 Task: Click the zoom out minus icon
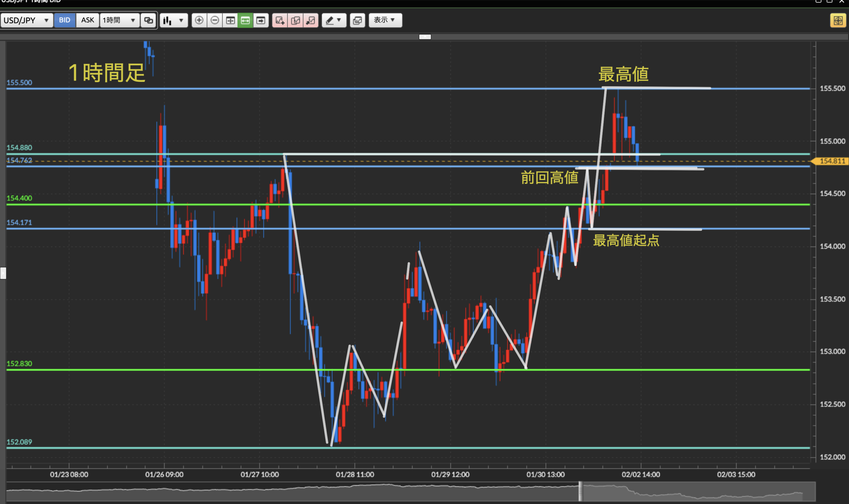pyautogui.click(x=215, y=20)
